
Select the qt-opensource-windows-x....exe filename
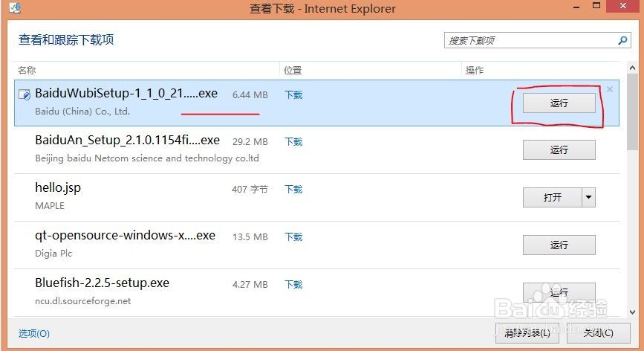pyautogui.click(x=125, y=236)
